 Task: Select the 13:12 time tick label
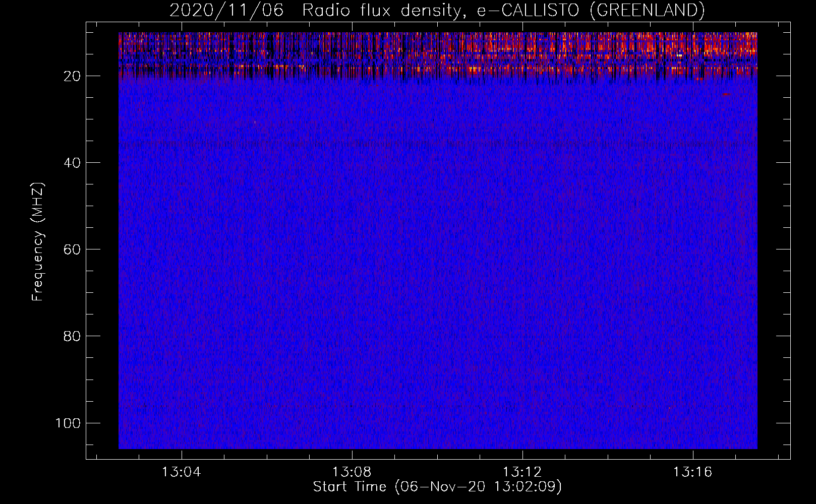tap(522, 472)
